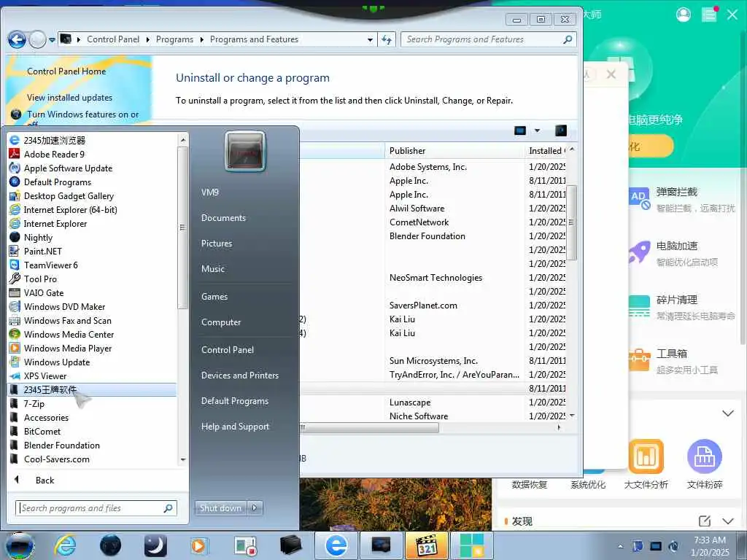Screen dimensions: 747x560
Task: Refresh the Programs and Features window
Action: coord(387,39)
